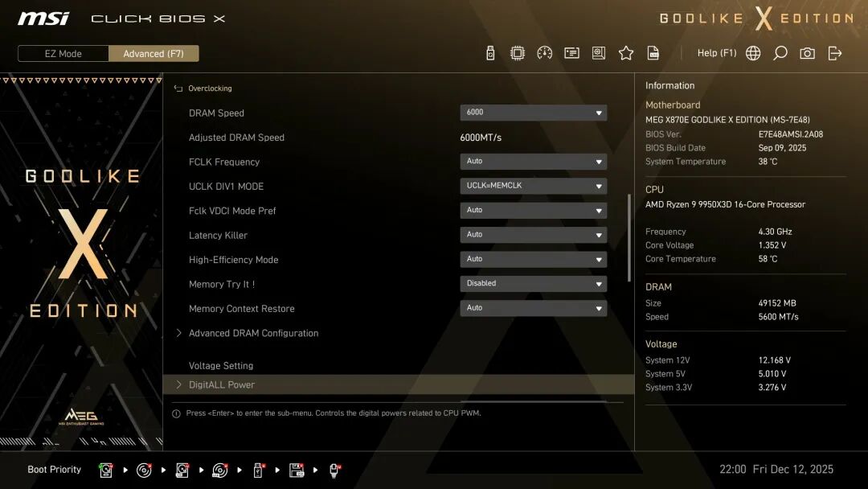Click System 12V reading 12.168 V

click(x=775, y=360)
